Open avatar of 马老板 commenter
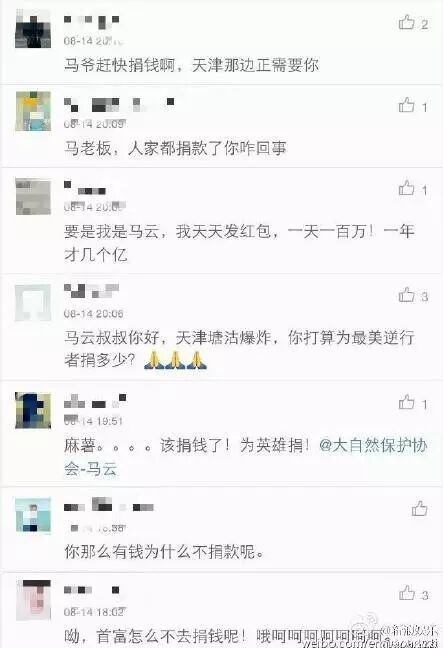This screenshot has width=443, height=648. click(x=33, y=112)
